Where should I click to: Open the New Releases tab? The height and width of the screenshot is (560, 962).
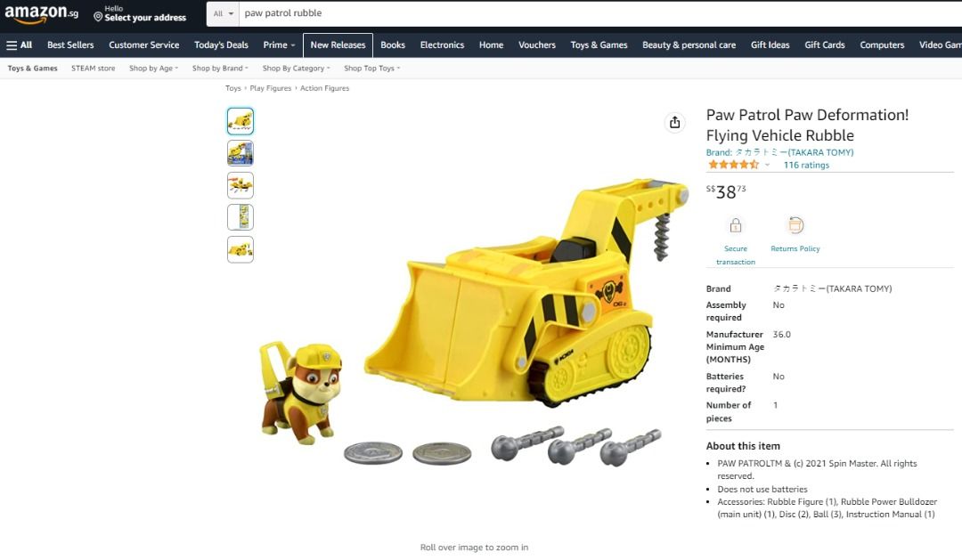click(x=338, y=45)
